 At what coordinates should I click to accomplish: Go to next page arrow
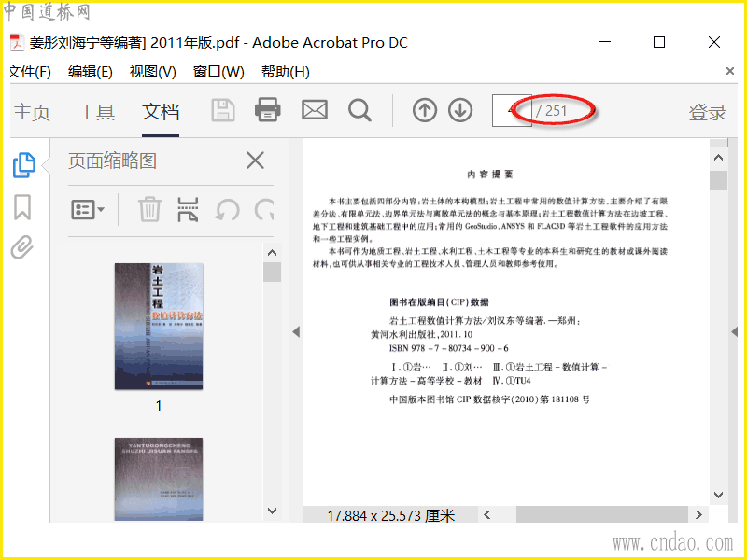pyautogui.click(x=460, y=110)
